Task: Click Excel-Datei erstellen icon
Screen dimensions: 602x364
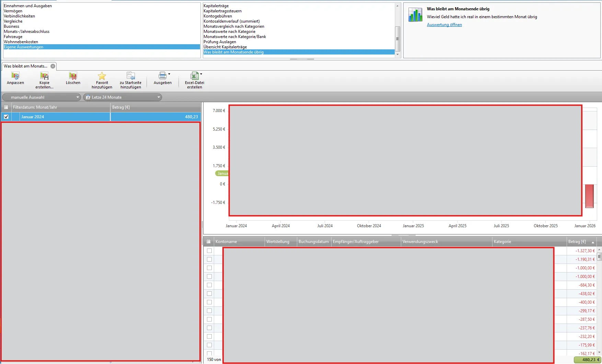Action: click(x=194, y=76)
